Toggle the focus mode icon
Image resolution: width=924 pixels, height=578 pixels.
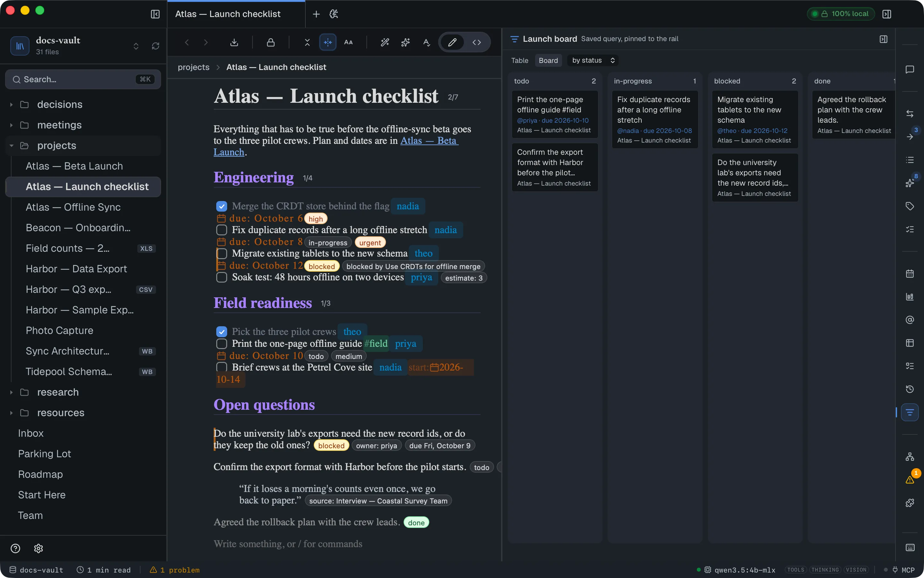pos(328,42)
